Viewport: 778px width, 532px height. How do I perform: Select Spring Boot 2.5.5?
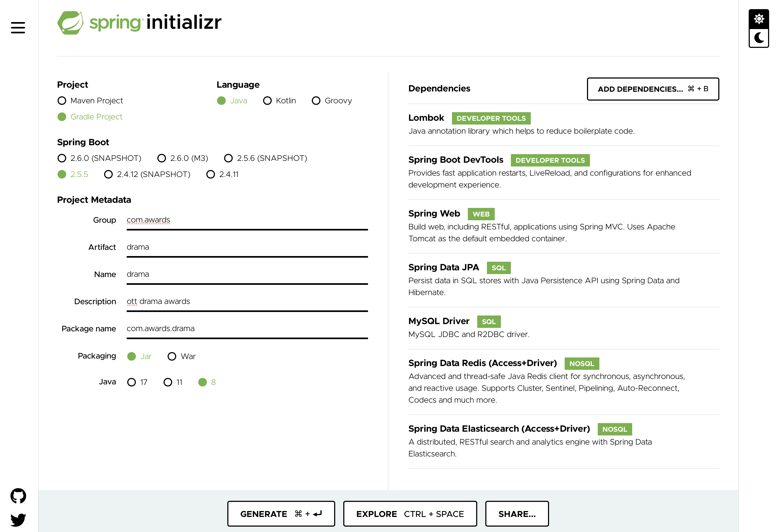point(73,174)
